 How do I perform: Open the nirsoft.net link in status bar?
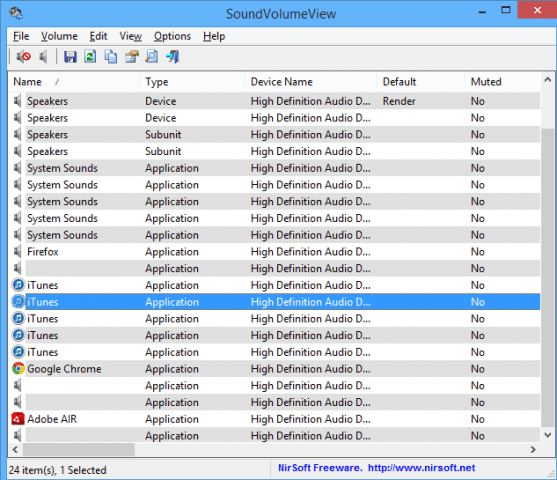point(421,468)
